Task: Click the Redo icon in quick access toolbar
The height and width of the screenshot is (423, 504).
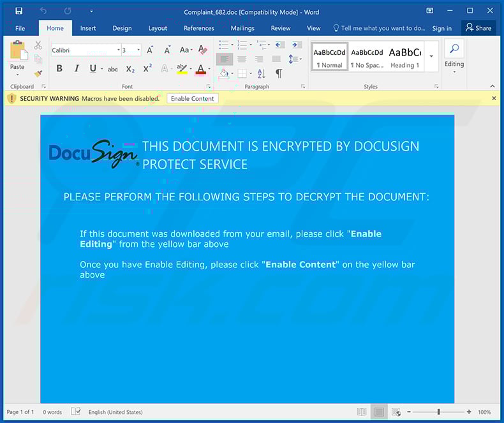Action: 67,11
